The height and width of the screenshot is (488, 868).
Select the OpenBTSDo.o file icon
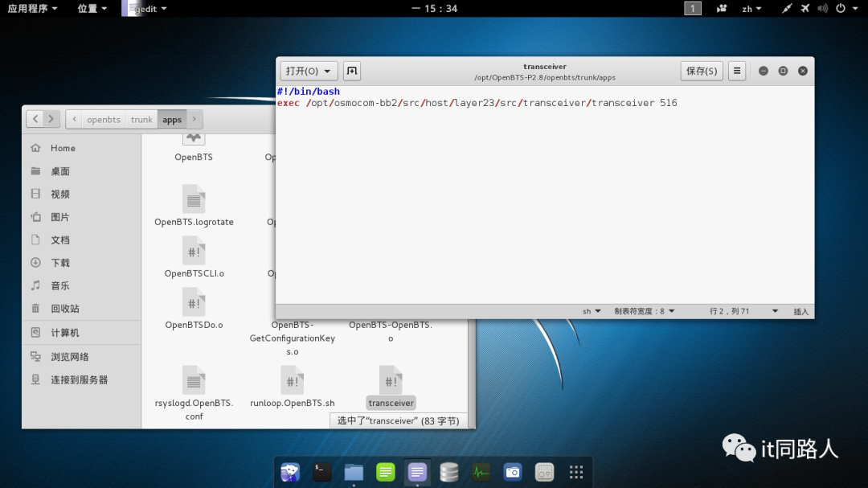pos(193,301)
